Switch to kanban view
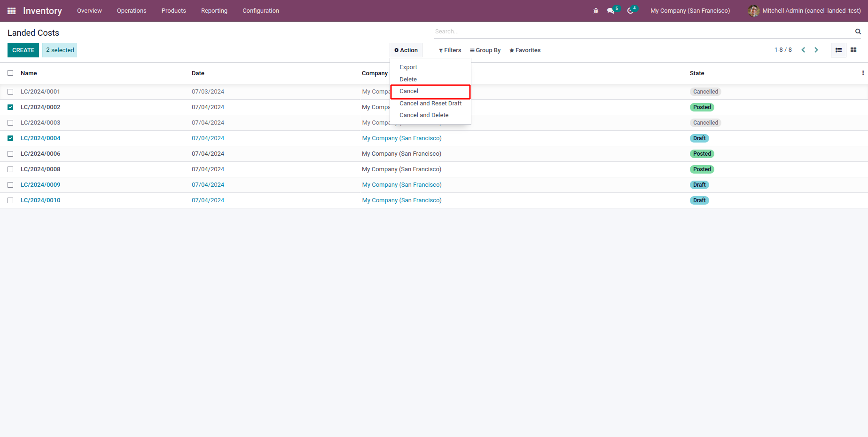868x437 pixels. [853, 50]
